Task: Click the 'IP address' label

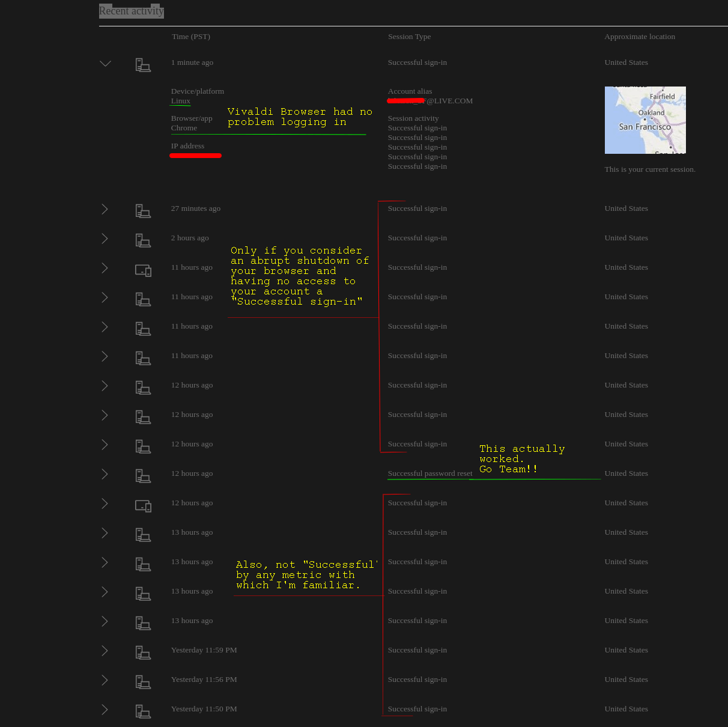Action: (187, 146)
